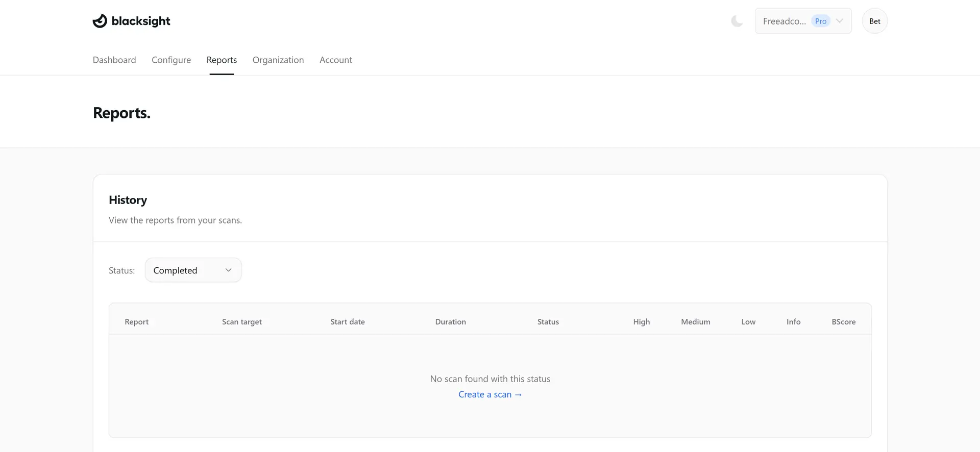
Task: Click the Duration column header
Action: pyautogui.click(x=450, y=322)
